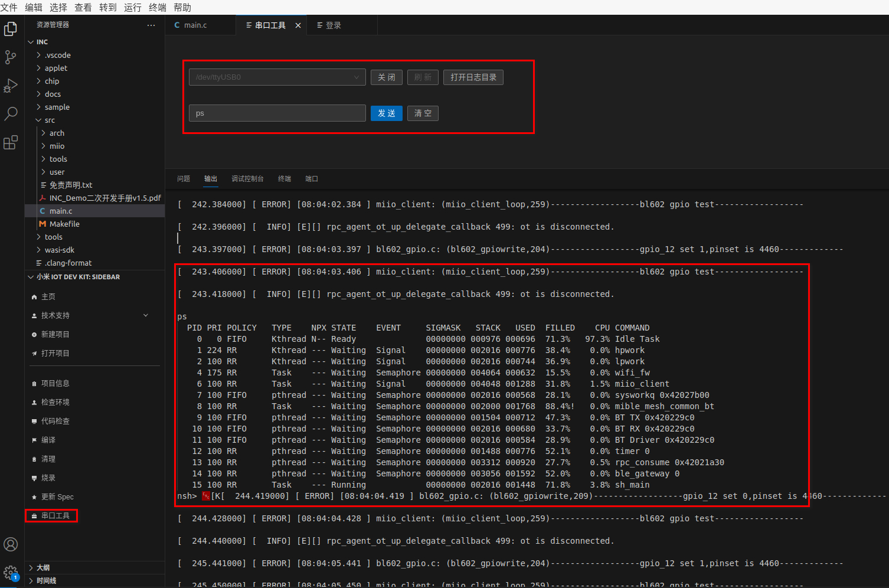Open the 终端 menu in menu bar

point(158,8)
